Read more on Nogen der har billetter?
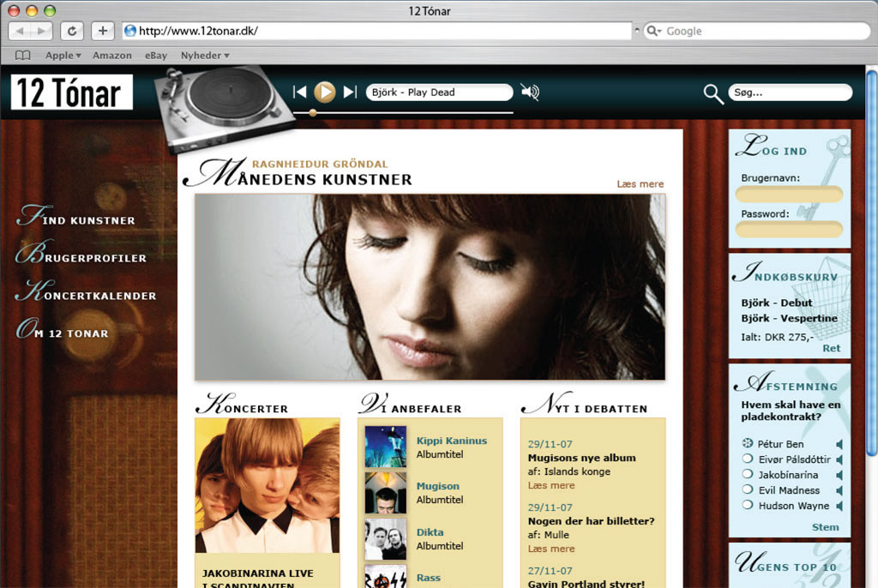Screen dimensions: 878x588 (x=551, y=549)
